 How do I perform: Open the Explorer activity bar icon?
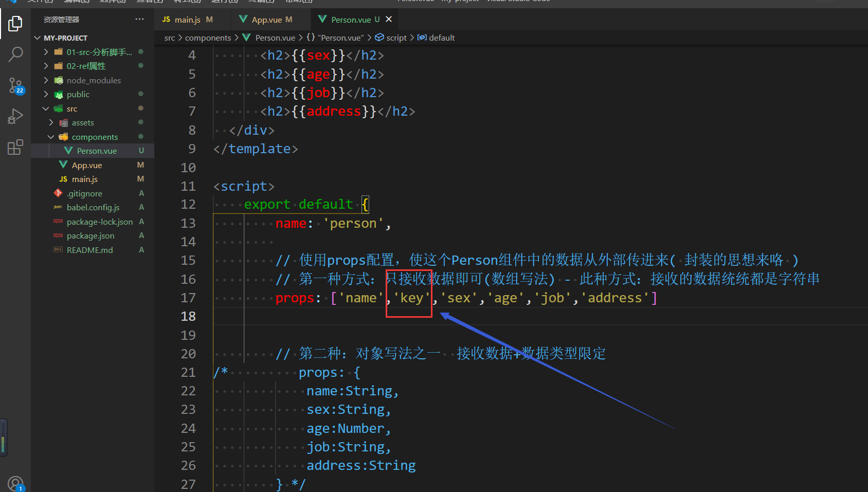click(15, 24)
